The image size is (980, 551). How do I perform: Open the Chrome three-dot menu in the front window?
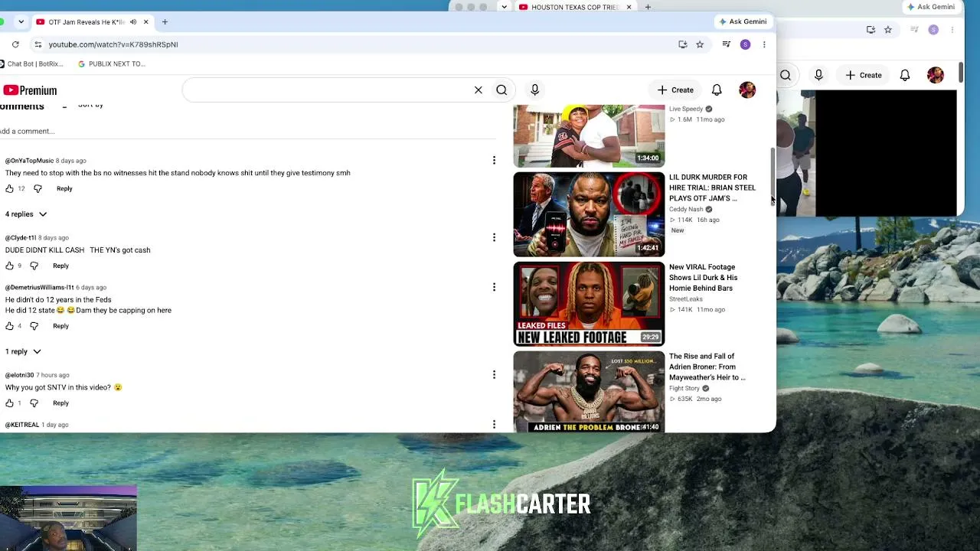[764, 44]
